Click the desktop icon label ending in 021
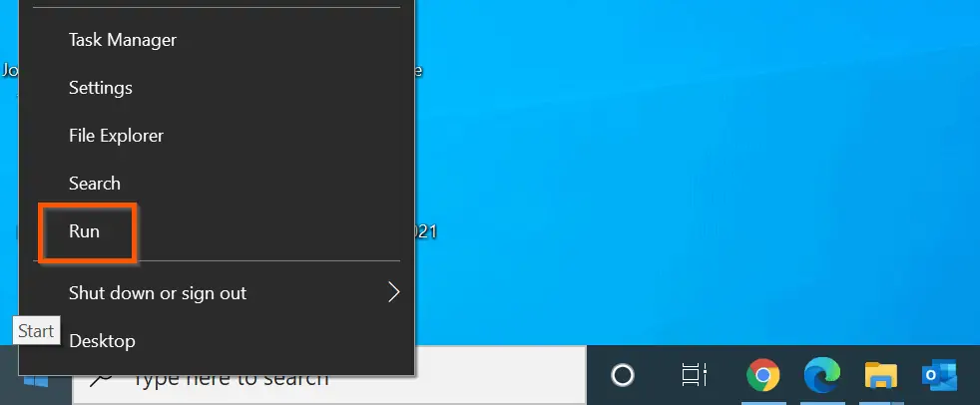The image size is (980, 405). [425, 231]
